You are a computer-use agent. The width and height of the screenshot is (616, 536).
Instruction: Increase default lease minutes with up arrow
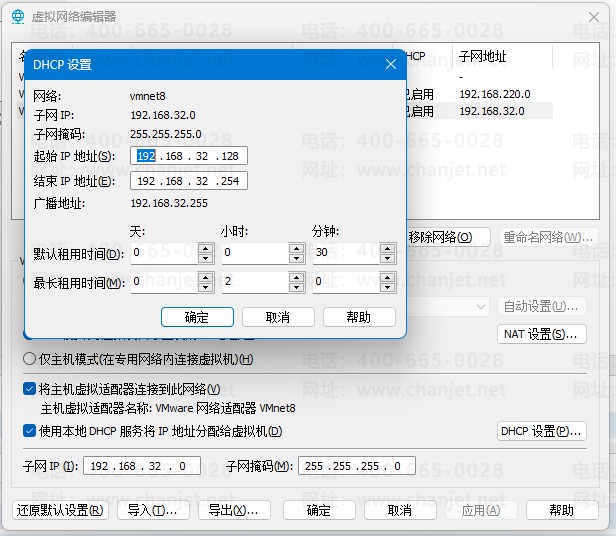point(388,248)
